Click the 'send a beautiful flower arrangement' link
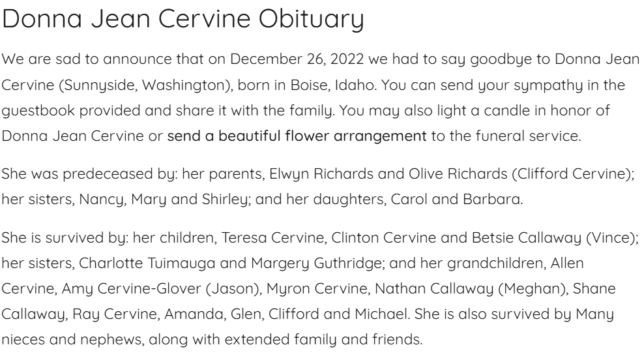644x362 pixels. click(297, 136)
